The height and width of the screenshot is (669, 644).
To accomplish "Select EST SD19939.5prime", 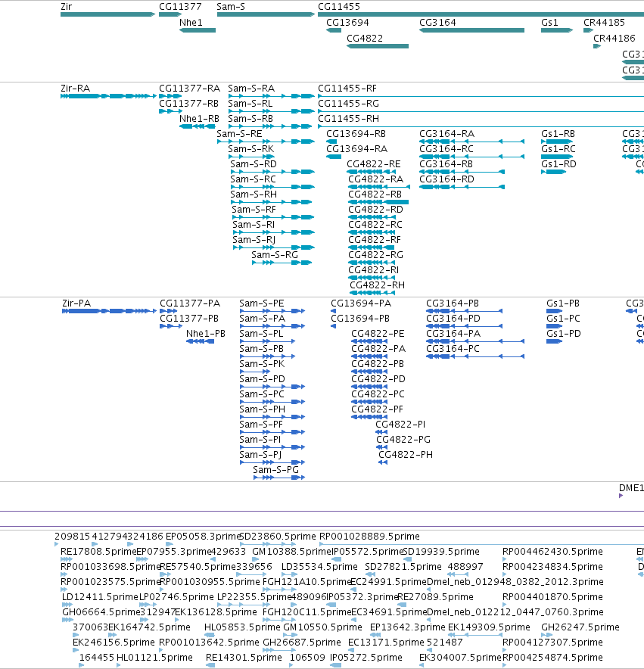I will pos(441,552).
